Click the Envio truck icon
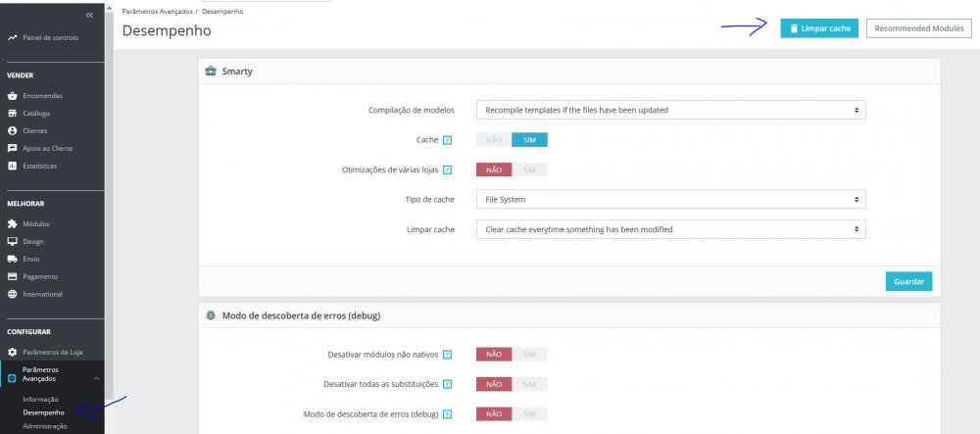Viewport: 980px width, 434px height. point(12,260)
